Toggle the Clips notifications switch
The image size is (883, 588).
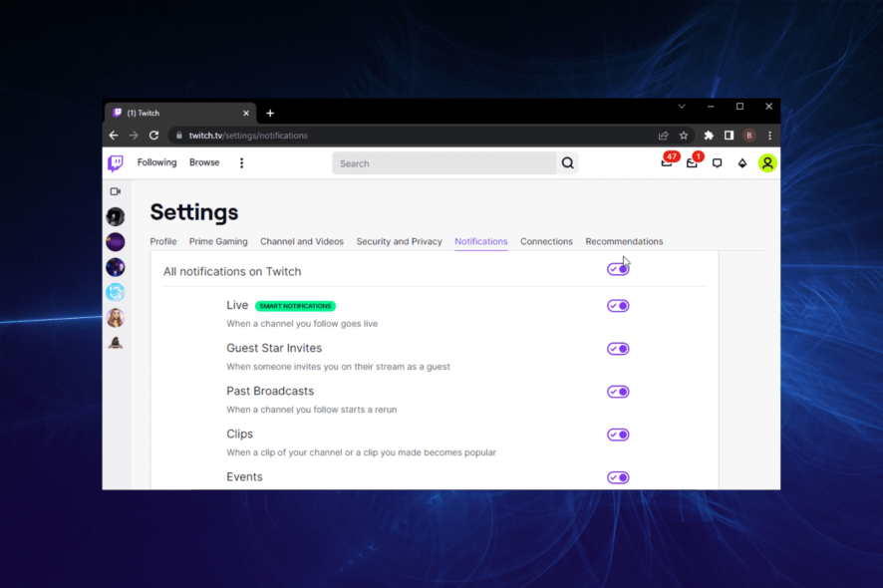point(618,435)
